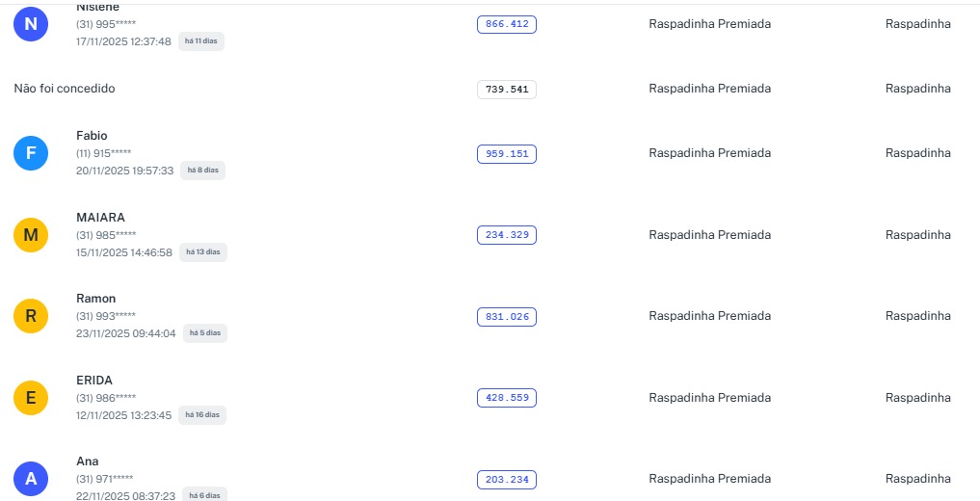
Task: Click the "há 8 dias" time badge
Action: [x=202, y=171]
